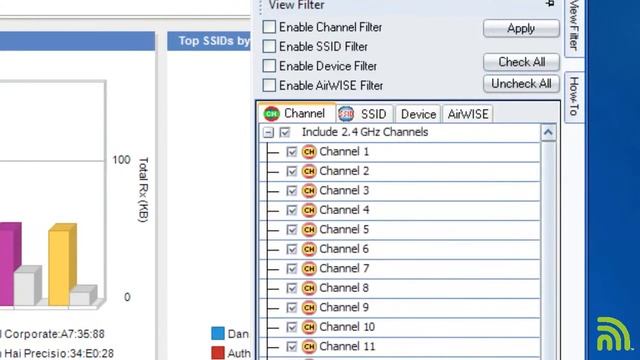Uncheck the Channel 5 checkbox
The height and width of the screenshot is (360, 640).
(x=291, y=229)
